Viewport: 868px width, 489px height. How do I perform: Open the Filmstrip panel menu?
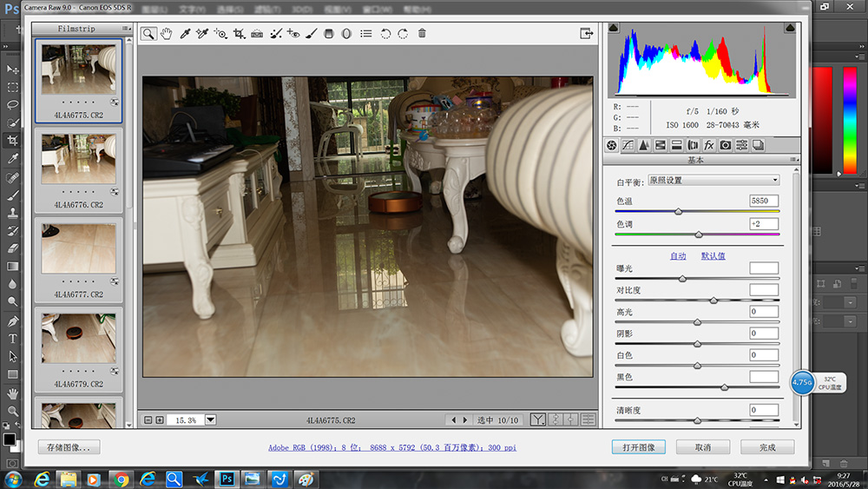(127, 29)
